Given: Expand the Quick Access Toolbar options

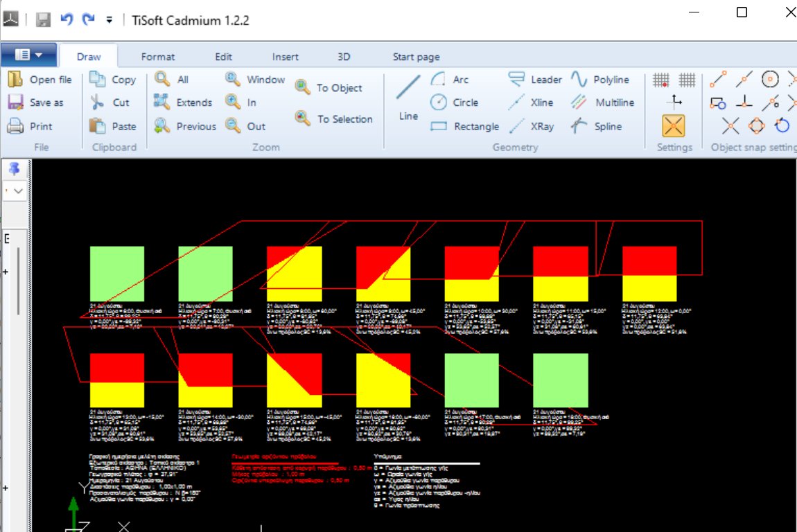Looking at the screenshot, I should point(110,21).
